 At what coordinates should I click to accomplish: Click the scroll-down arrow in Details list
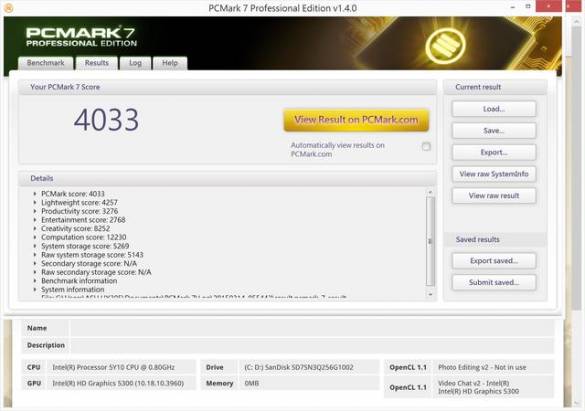[430, 294]
